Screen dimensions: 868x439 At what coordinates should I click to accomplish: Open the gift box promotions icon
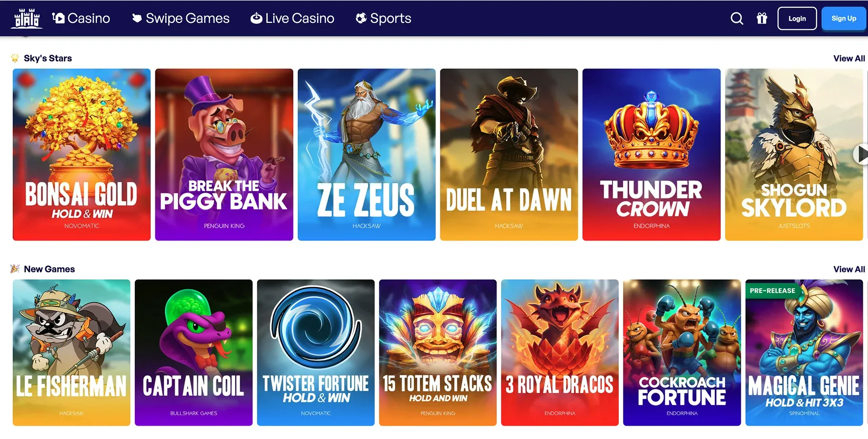coord(762,19)
